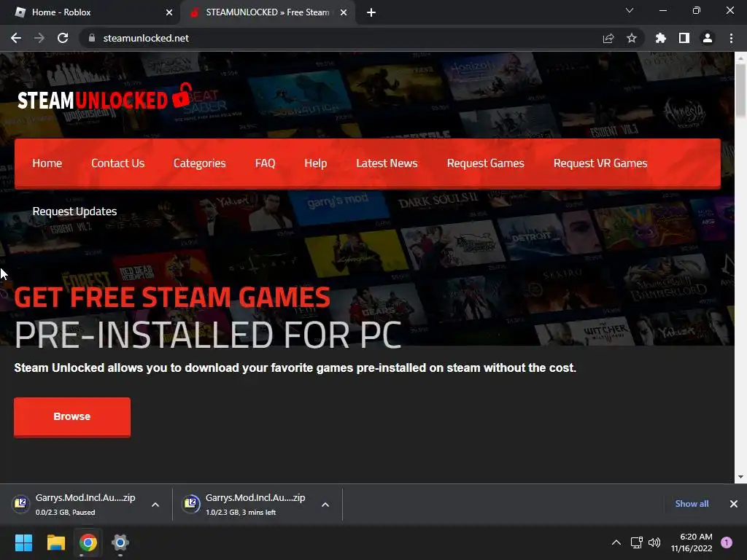Open a new tab with the plus button
747x560 pixels.
click(371, 12)
